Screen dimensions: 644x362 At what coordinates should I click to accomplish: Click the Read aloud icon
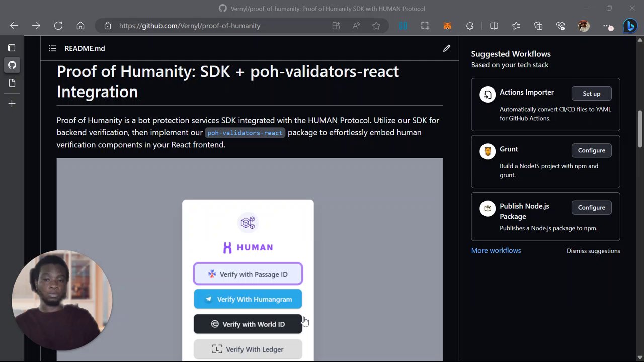point(356,26)
